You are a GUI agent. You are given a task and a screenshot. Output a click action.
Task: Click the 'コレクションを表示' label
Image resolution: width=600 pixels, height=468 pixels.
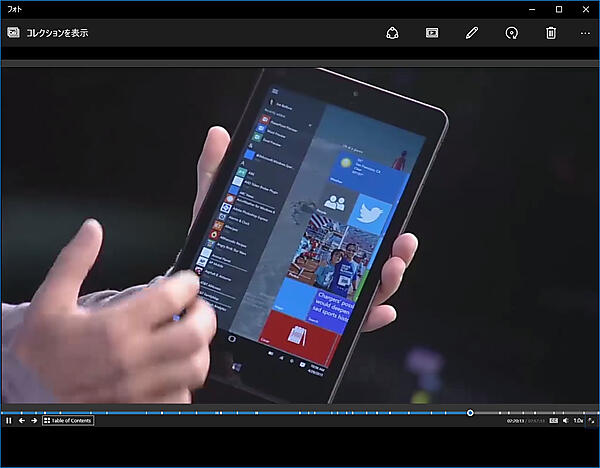point(57,33)
